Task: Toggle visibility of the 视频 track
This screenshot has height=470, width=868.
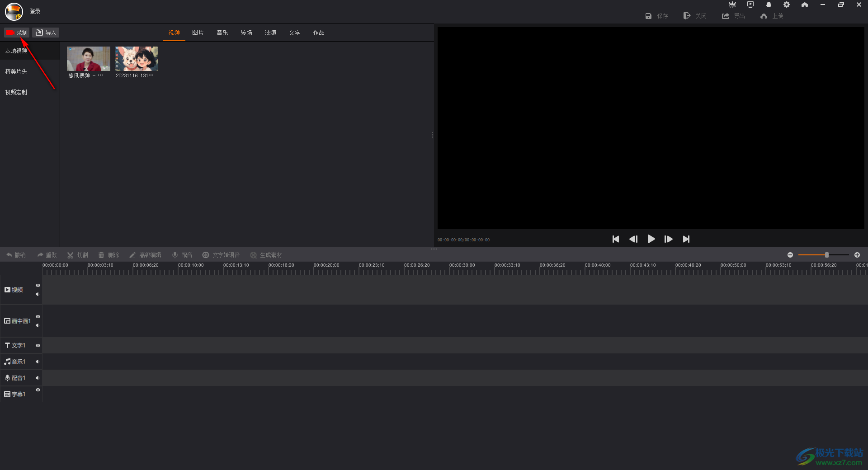Action: coord(38,286)
